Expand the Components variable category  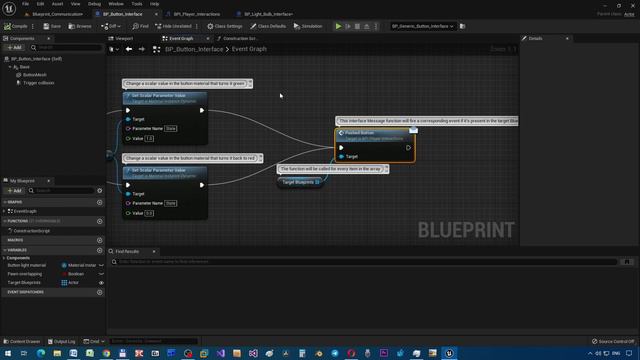pyautogui.click(x=4, y=258)
